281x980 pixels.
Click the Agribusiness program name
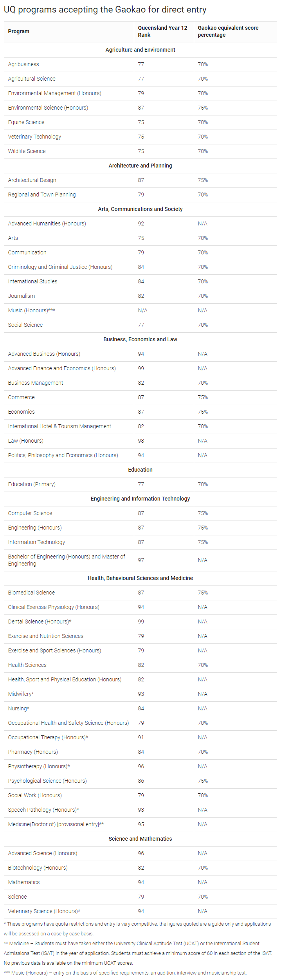click(23, 64)
